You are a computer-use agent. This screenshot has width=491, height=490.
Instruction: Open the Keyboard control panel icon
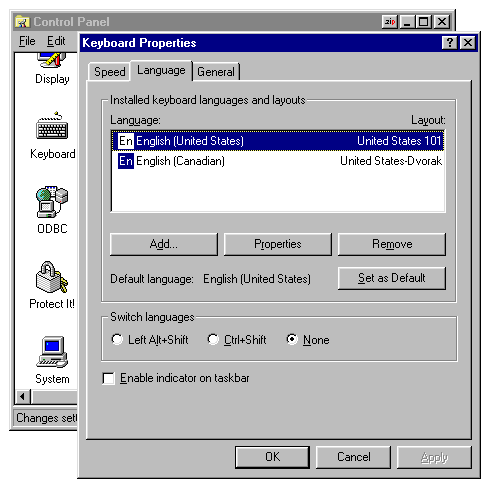point(52,126)
